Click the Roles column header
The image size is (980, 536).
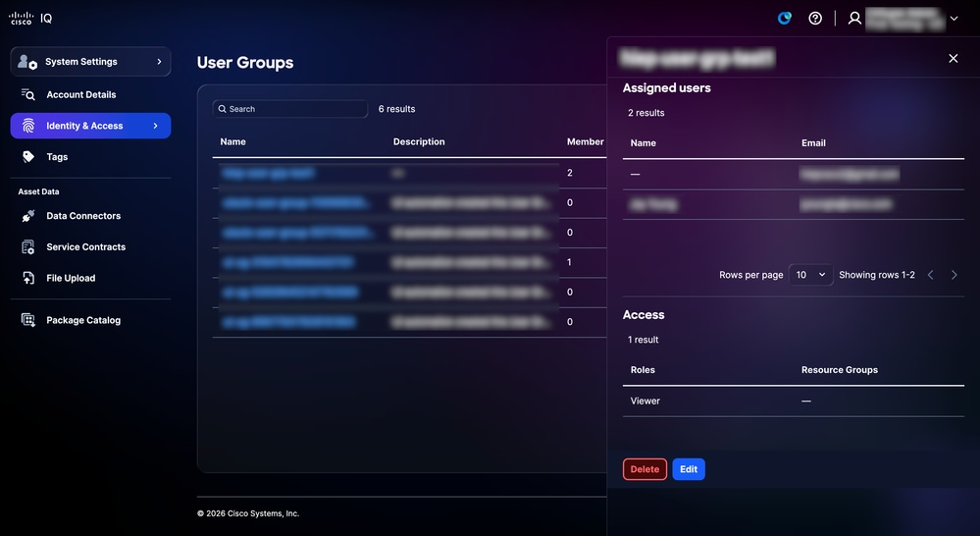[643, 370]
